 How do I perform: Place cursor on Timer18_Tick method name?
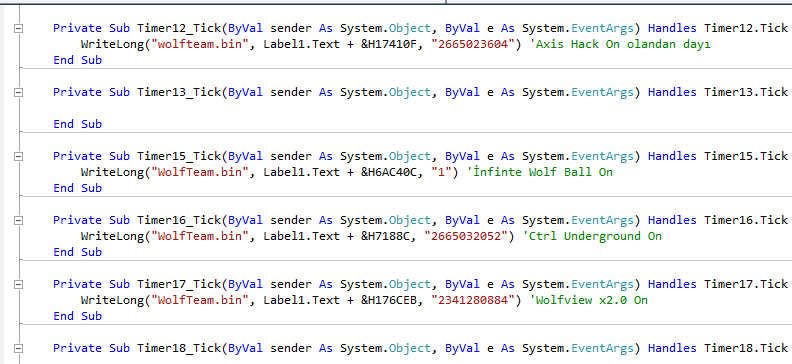(179, 348)
